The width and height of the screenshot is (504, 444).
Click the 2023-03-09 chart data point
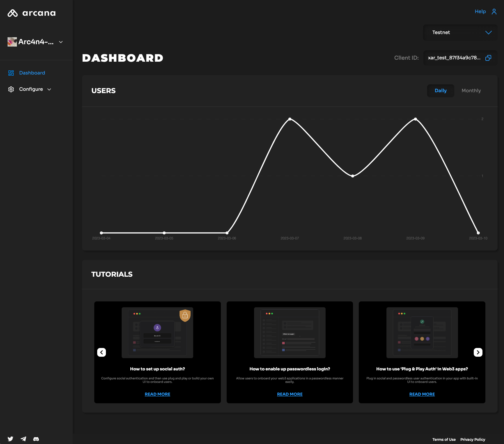tap(416, 119)
